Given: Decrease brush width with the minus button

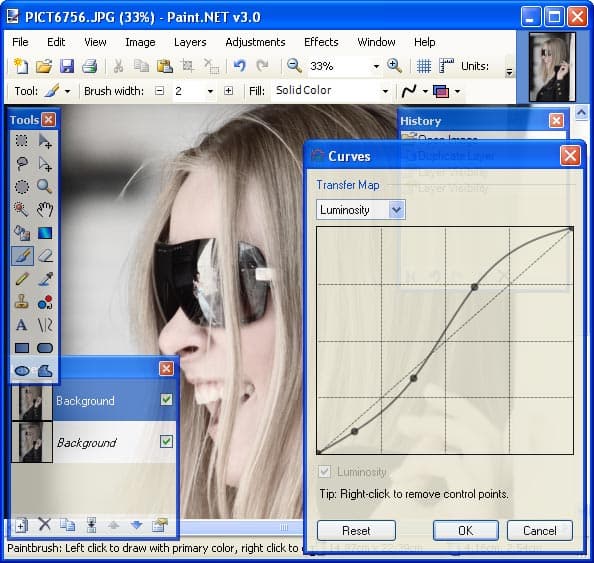Looking at the screenshot, I should click(160, 91).
